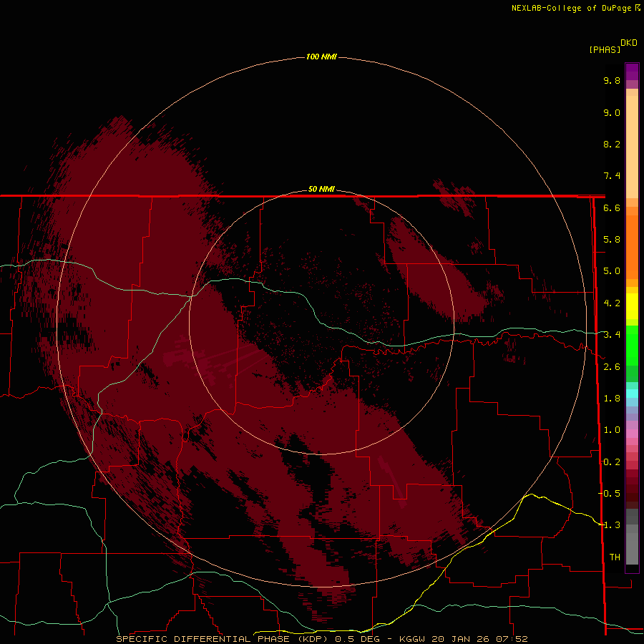
Task: Click the TH threshold label in the legend
Action: [x=615, y=557]
